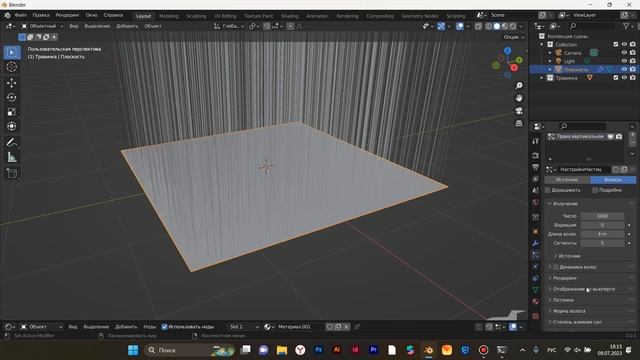Enable the Динамика волос checkbox
This screenshot has width=640, height=360.
pyautogui.click(x=556, y=267)
